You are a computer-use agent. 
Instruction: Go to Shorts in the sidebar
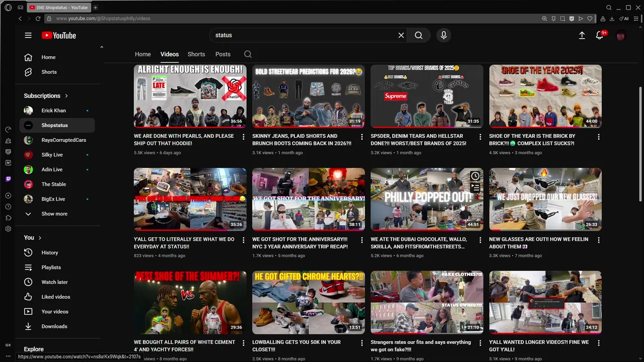57,72
